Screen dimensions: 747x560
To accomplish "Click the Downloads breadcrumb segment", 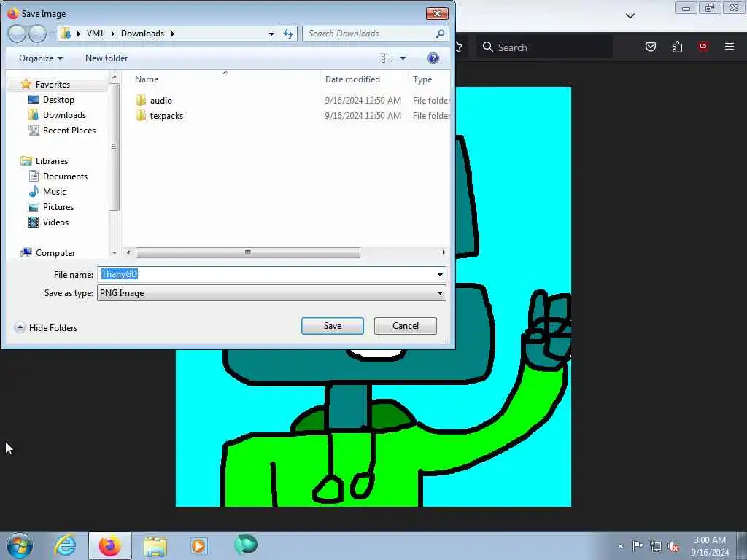I will click(142, 34).
